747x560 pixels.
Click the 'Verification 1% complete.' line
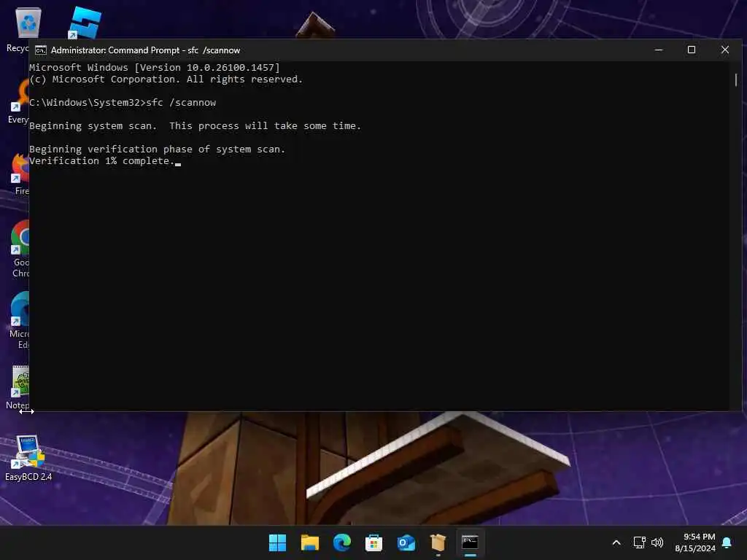[x=102, y=161]
